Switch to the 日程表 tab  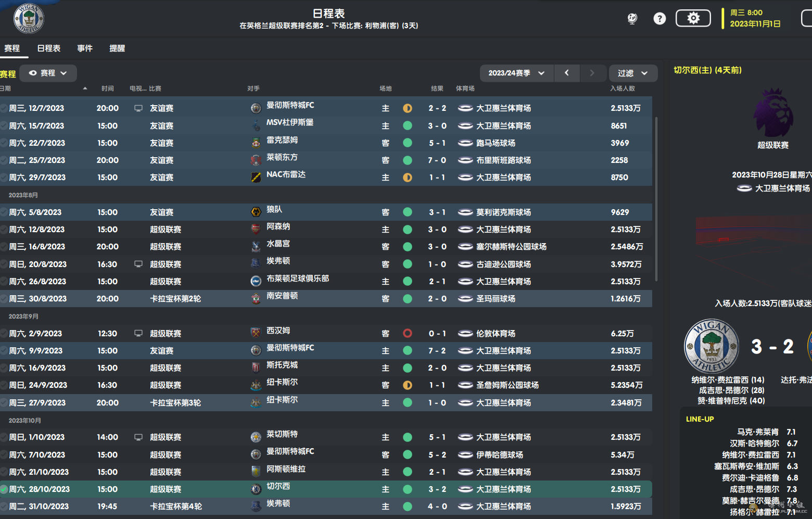49,48
